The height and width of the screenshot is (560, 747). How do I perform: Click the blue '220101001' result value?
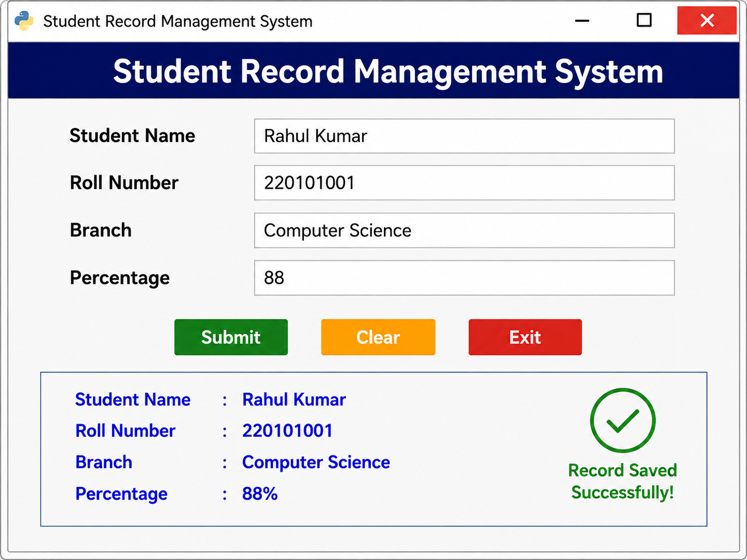point(287,431)
